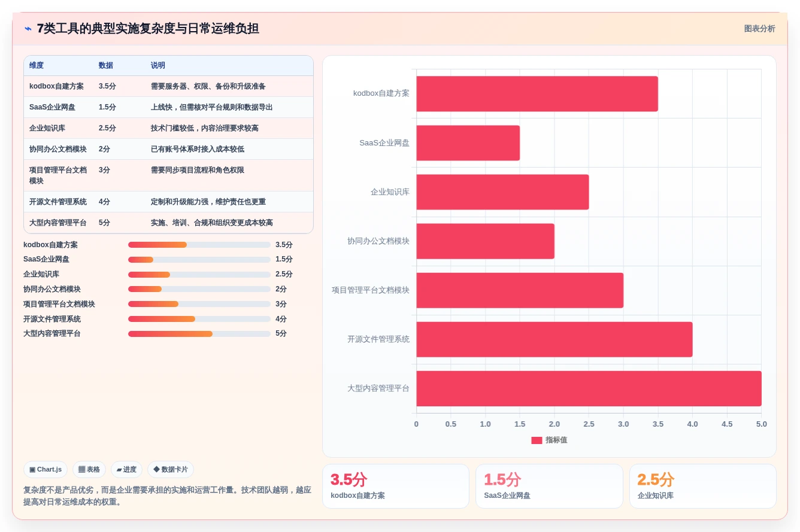800x532 pixels.
Task: Click description 上线快，但需核对平台规则和数据导出
Action: [212, 107]
